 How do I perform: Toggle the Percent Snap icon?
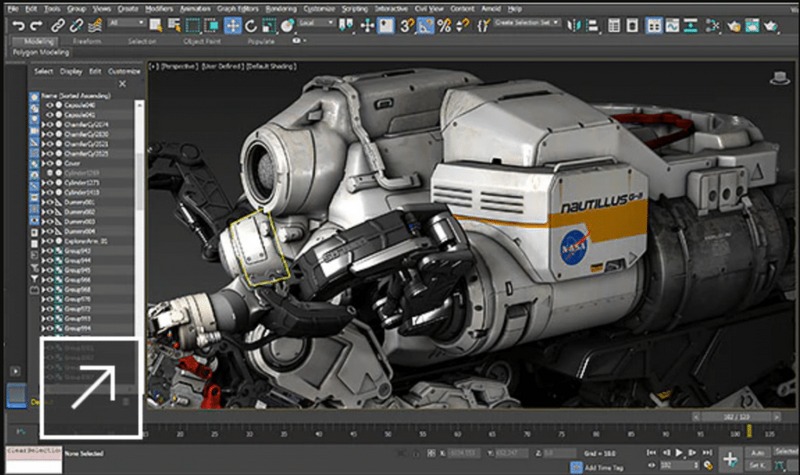pos(443,23)
